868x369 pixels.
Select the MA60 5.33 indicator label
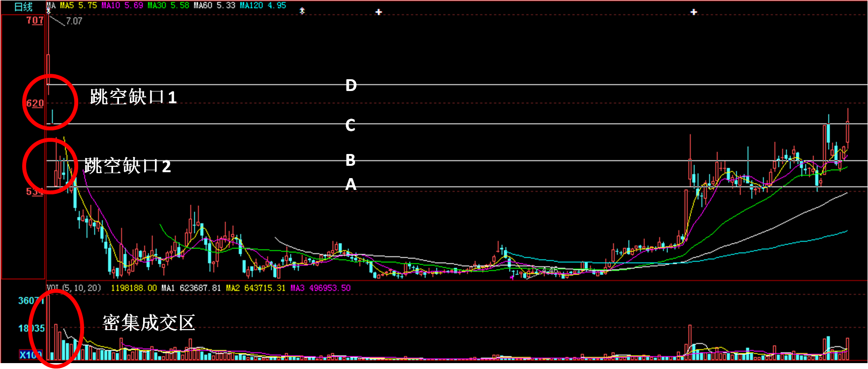(214, 5)
